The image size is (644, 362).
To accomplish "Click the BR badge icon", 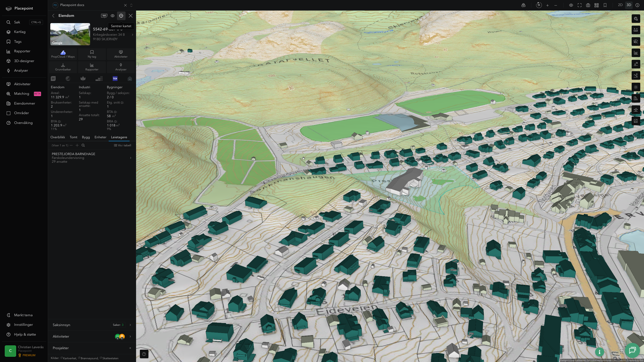I will [x=53, y=79].
